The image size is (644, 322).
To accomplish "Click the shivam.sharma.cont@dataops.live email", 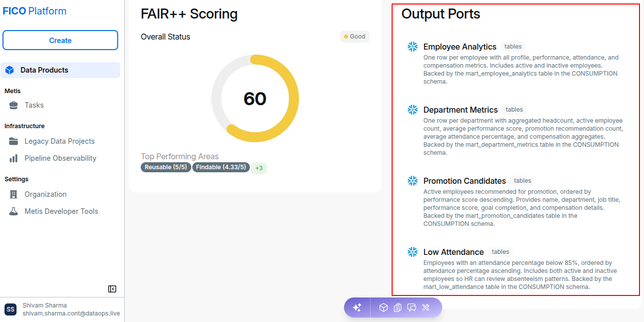I will (71, 313).
